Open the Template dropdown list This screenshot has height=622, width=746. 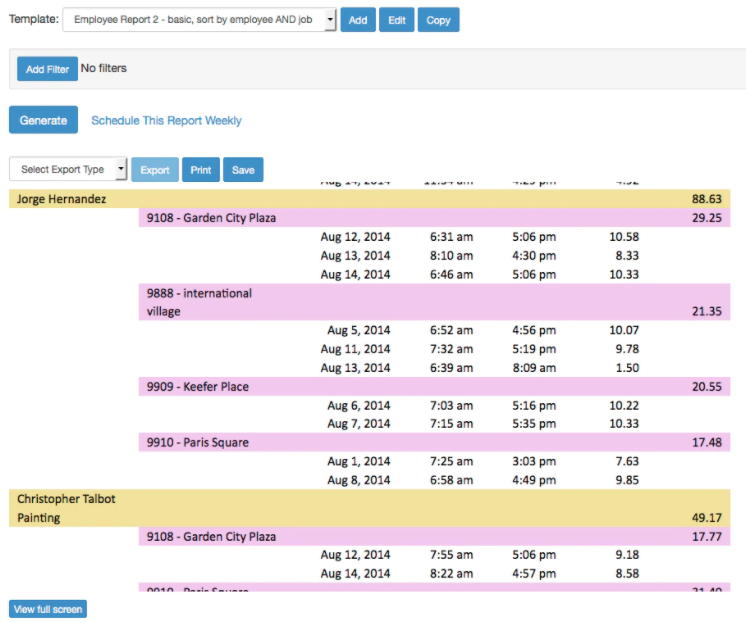[x=199, y=20]
